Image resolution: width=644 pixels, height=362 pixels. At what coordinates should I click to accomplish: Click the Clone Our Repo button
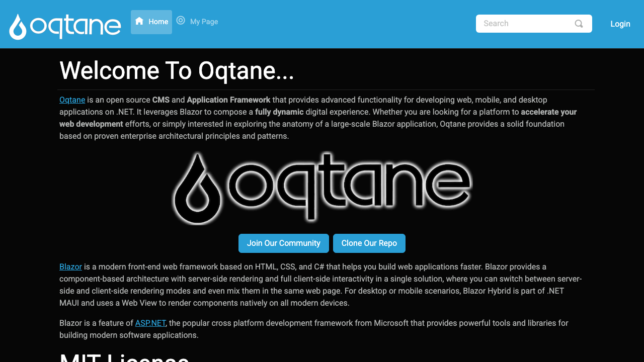coord(369,243)
